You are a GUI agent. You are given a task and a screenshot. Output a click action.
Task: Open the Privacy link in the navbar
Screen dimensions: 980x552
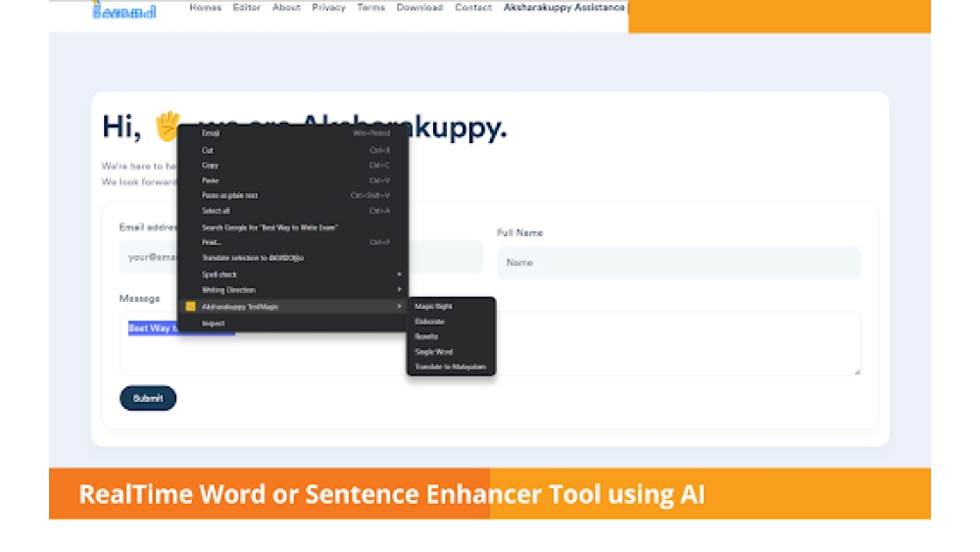point(328,8)
